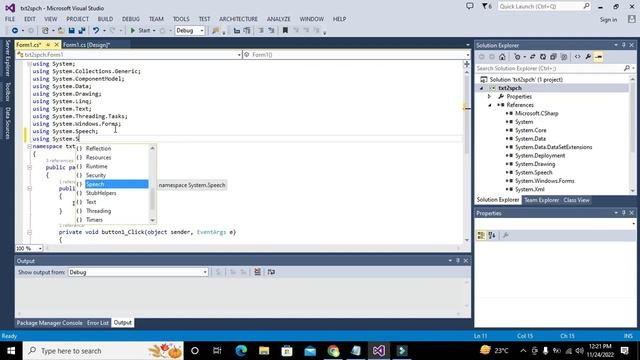This screenshot has width=640, height=360.
Task: Select the Microsoft.CSharp reference
Action: coord(536,113)
